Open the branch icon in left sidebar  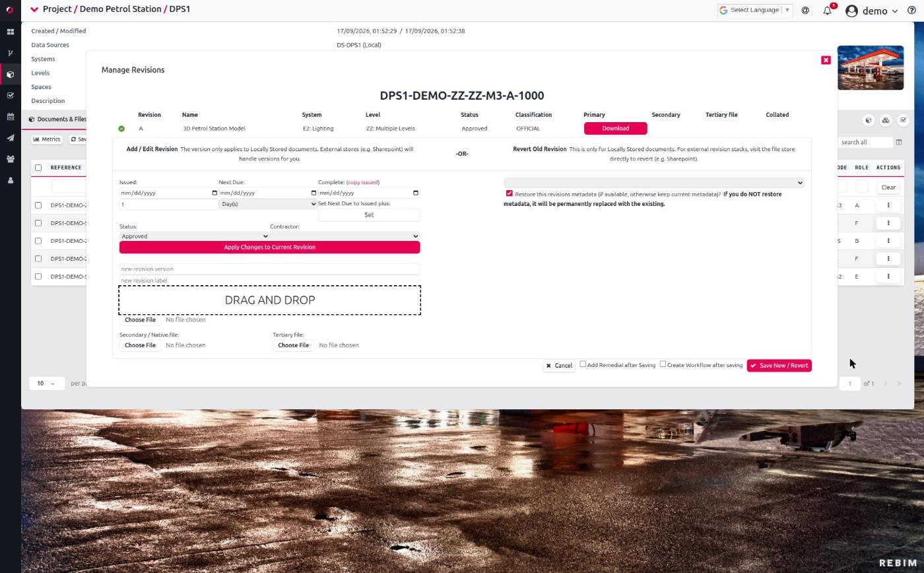tap(10, 53)
